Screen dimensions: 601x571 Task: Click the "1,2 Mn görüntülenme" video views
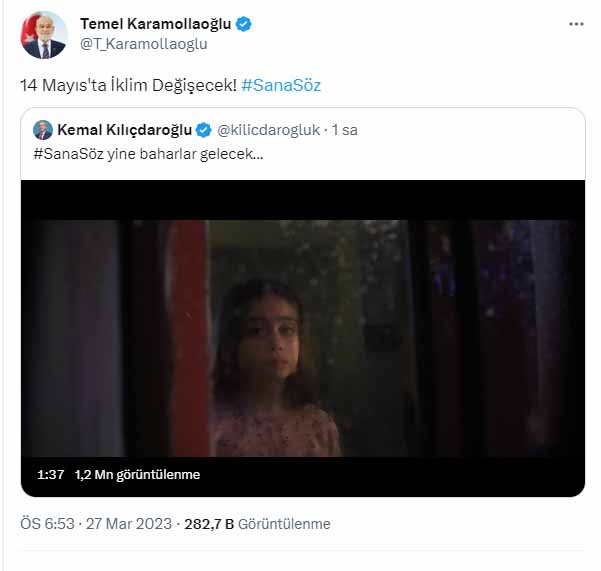pyautogui.click(x=137, y=475)
